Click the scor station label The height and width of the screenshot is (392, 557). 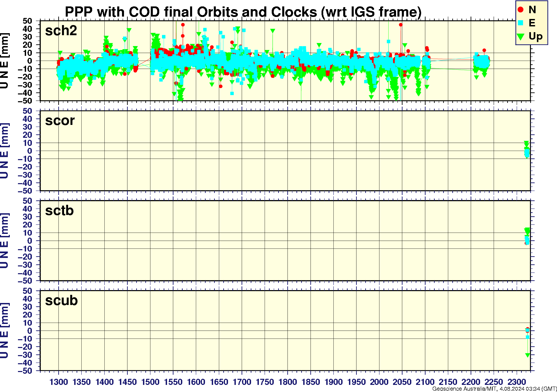(x=60, y=121)
